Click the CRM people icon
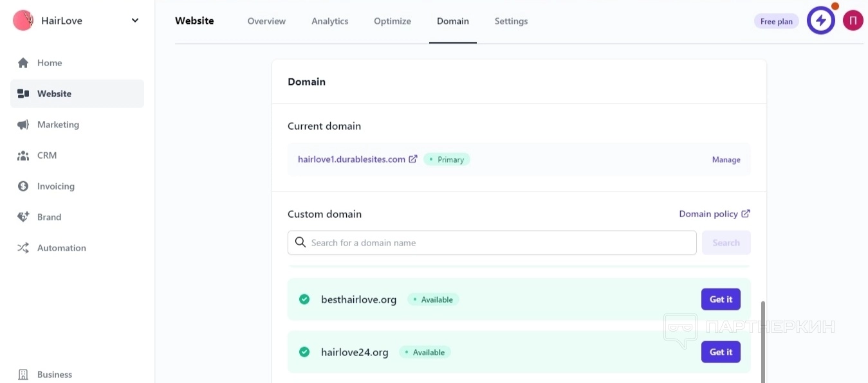868x383 pixels. coord(23,156)
